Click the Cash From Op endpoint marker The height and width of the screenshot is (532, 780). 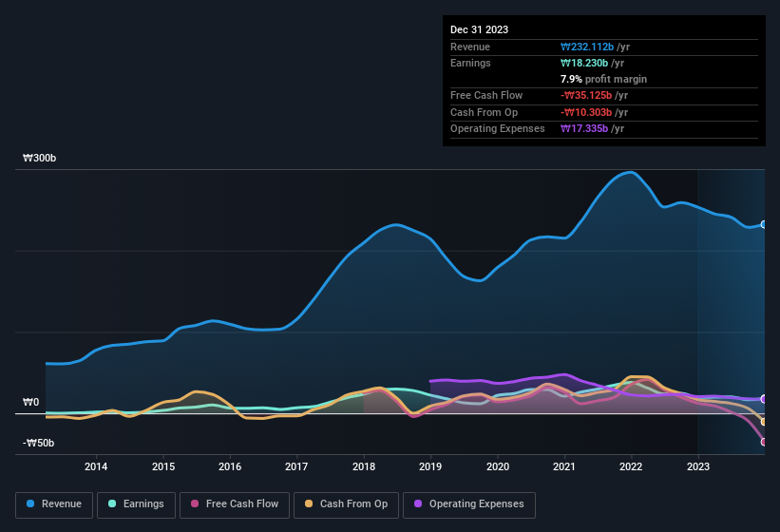tap(763, 422)
